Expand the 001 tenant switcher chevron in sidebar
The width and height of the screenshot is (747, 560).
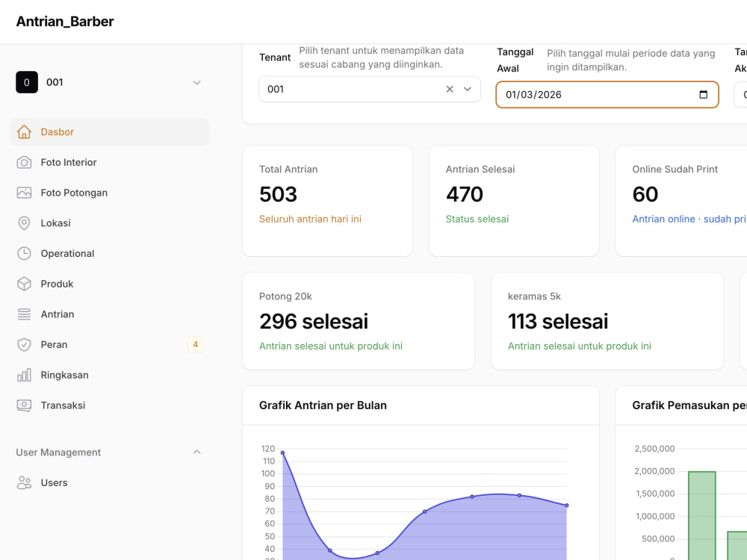(196, 83)
